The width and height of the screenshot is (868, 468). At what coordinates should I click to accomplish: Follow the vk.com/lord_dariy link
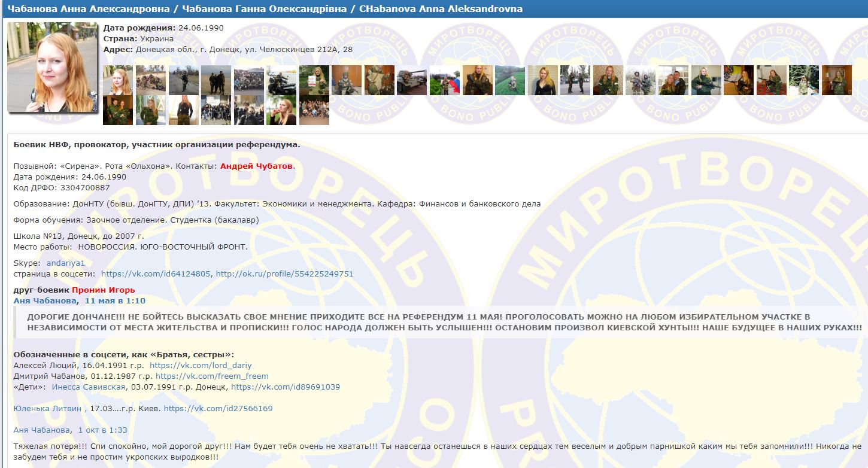(201, 365)
